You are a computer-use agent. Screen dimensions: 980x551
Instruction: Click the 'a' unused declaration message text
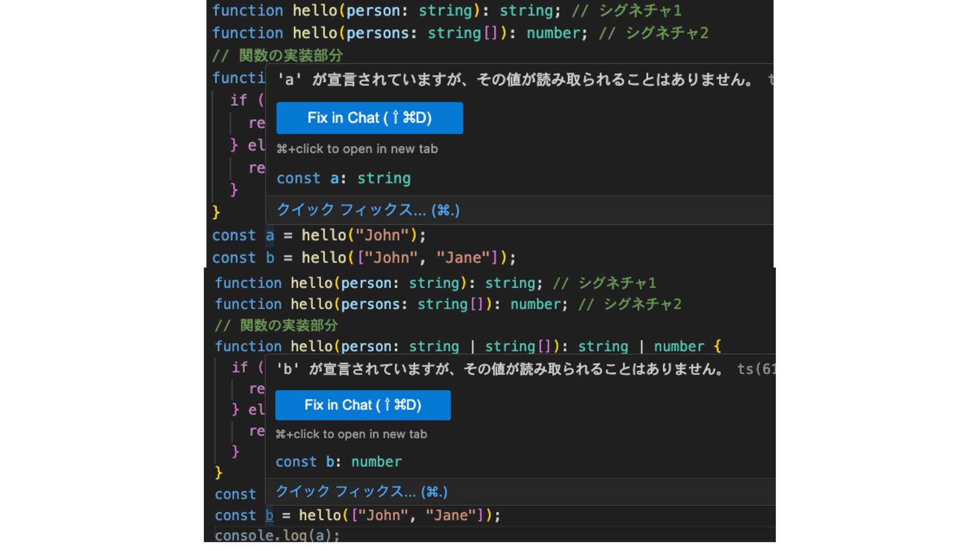(x=514, y=80)
